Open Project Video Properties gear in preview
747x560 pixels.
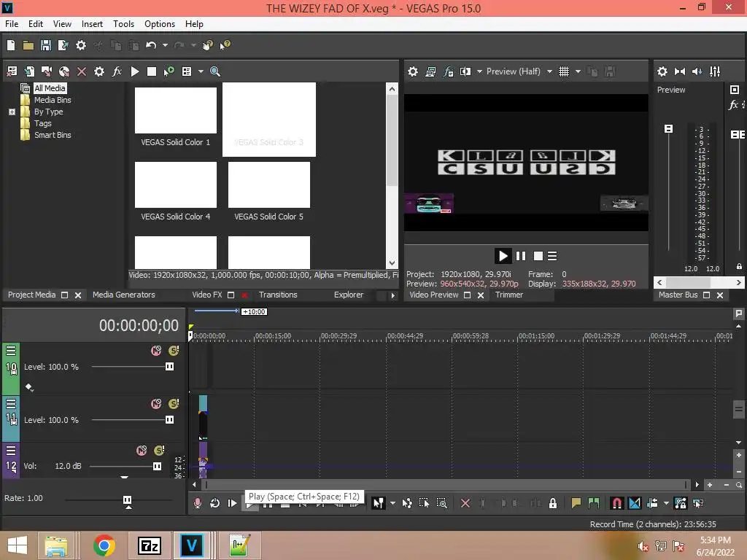pyautogui.click(x=413, y=71)
